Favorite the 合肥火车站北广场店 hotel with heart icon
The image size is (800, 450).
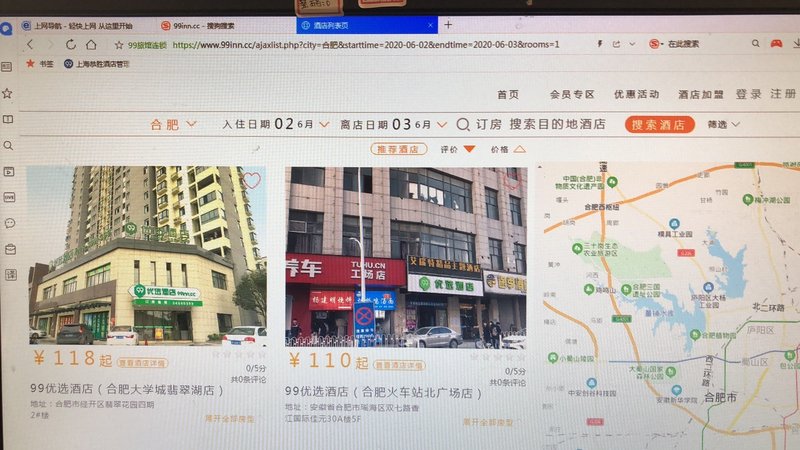pyautogui.click(x=512, y=181)
